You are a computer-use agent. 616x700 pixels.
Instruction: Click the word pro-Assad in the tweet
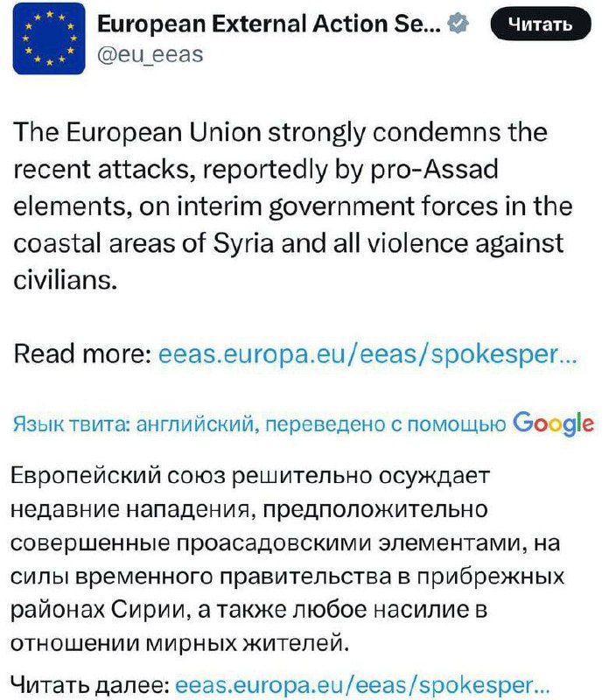(446, 170)
